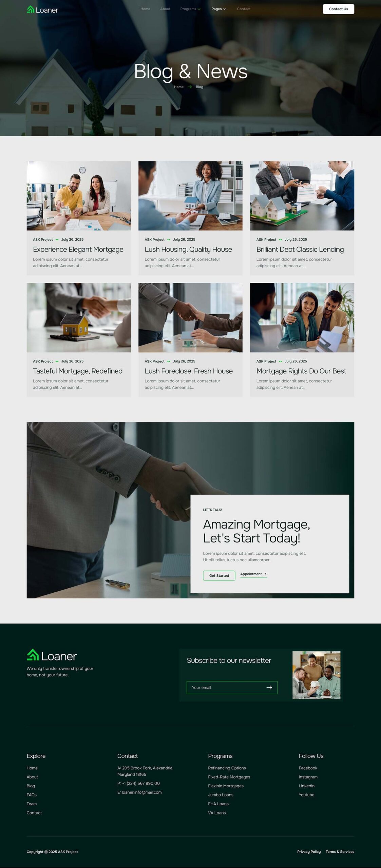Viewport: 381px width, 868px height.
Task: Expand the Pages dropdown menu
Action: tap(218, 9)
